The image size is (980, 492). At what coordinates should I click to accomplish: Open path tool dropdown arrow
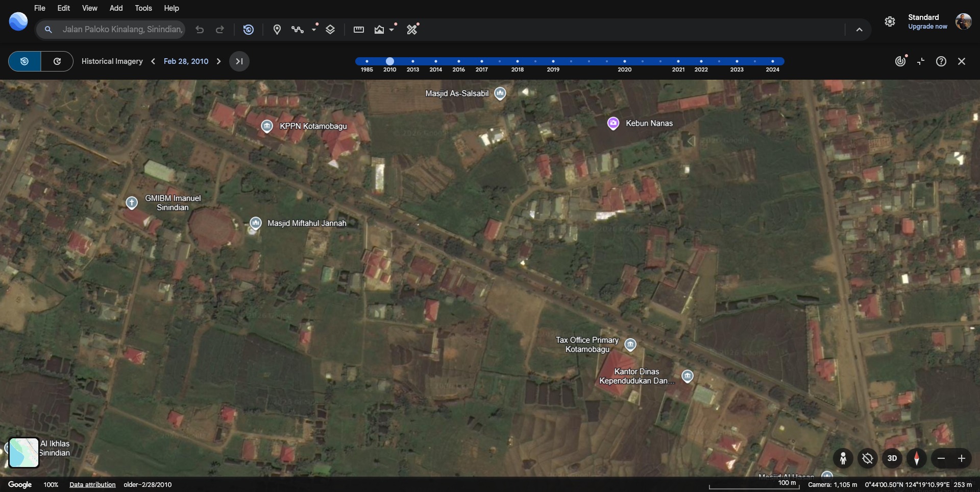pos(314,29)
